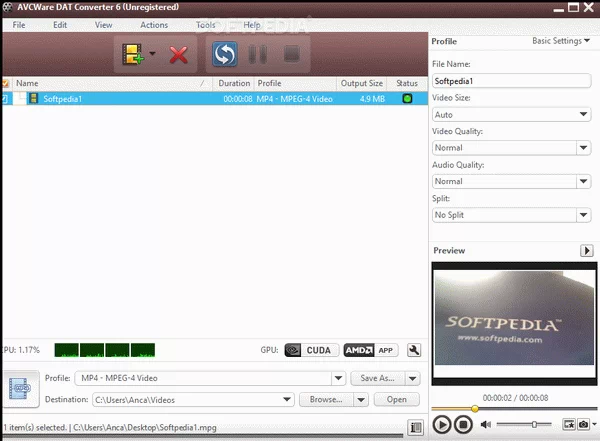Open the snapshot options dropdown arrow
Viewport: 600px width, 441px height.
click(594, 424)
